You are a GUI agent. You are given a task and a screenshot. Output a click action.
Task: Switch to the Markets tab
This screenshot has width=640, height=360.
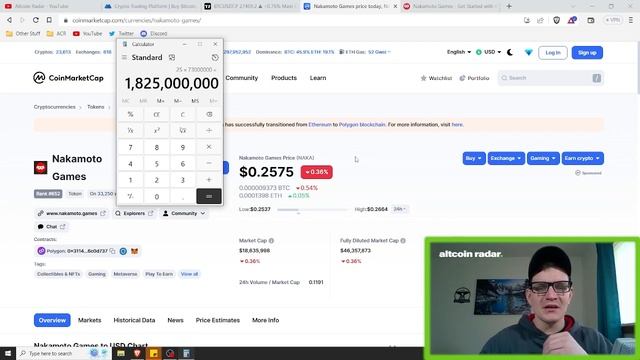pos(89,320)
